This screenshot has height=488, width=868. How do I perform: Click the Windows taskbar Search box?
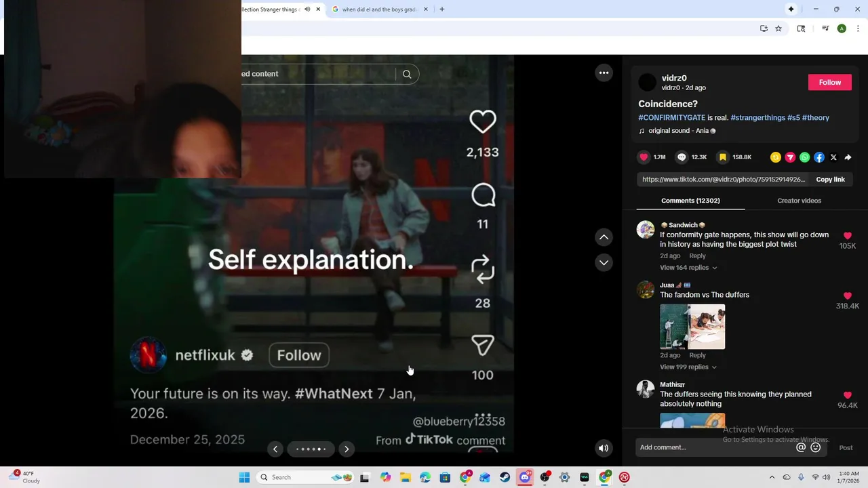click(307, 477)
